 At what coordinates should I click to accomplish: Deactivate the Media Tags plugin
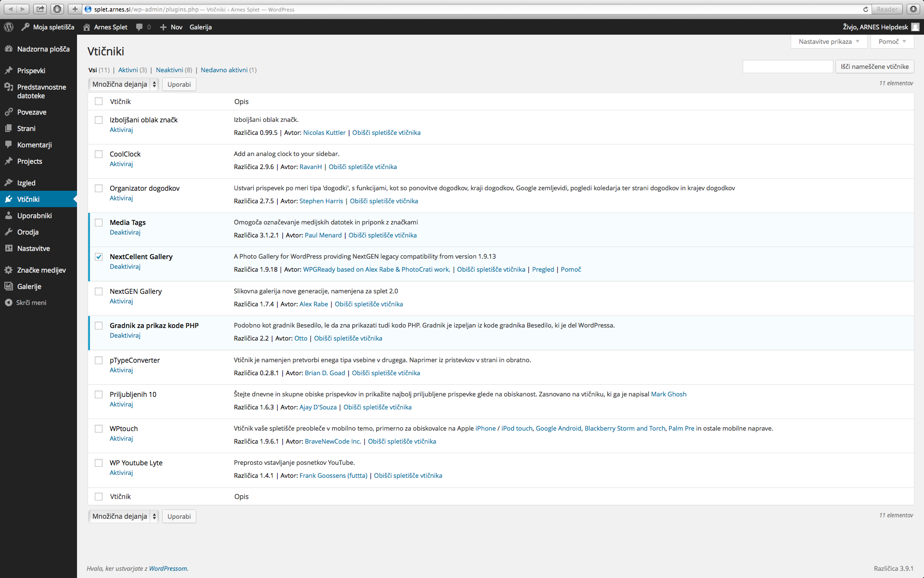125,232
